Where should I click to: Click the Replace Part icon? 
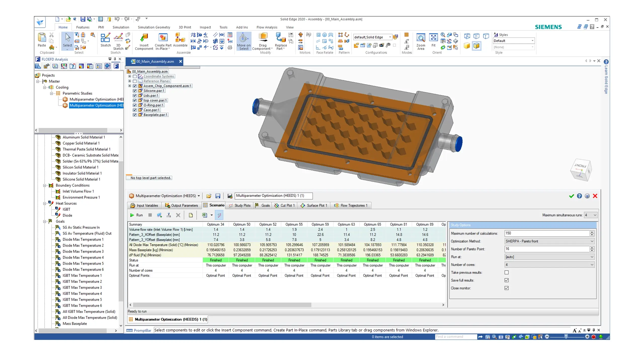coord(280,37)
